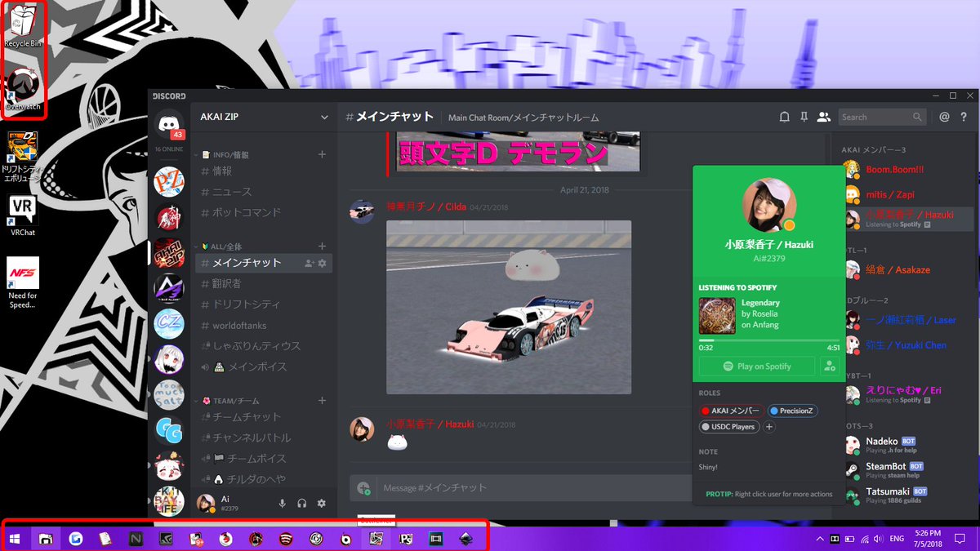Open Nadeko bot member entry
The height and width of the screenshot is (551, 980).
coord(908,445)
